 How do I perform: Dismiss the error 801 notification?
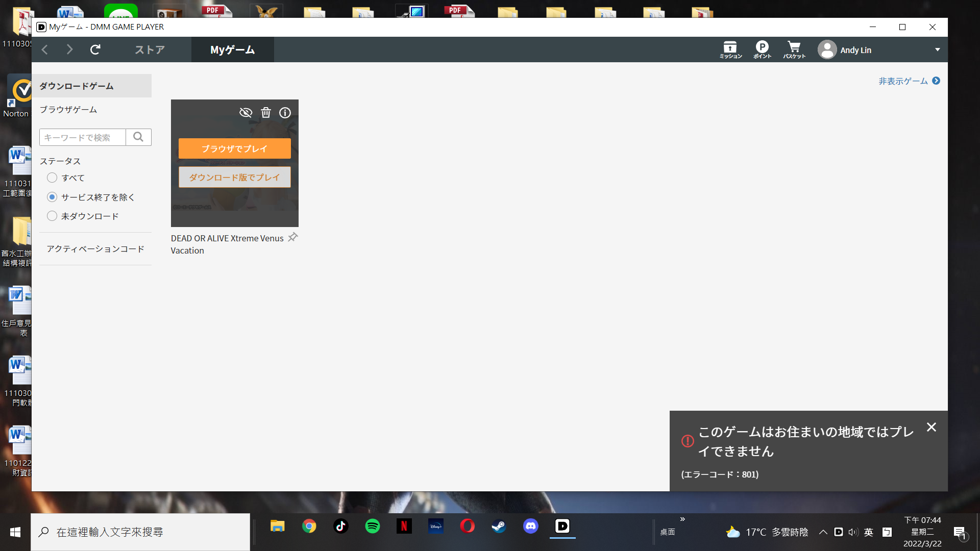(932, 427)
